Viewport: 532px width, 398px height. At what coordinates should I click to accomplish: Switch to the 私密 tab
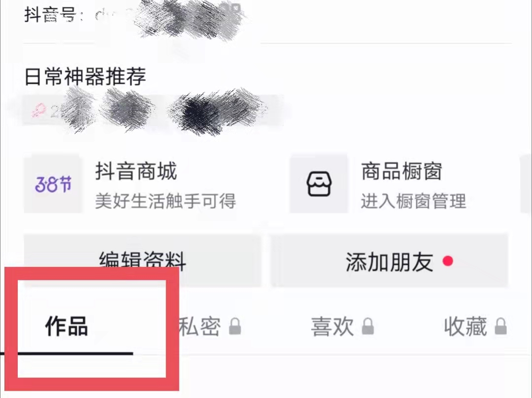(x=199, y=327)
